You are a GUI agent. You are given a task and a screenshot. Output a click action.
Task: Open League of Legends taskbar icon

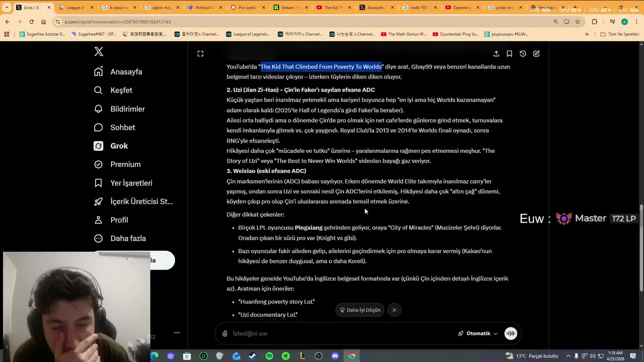(x=302, y=356)
